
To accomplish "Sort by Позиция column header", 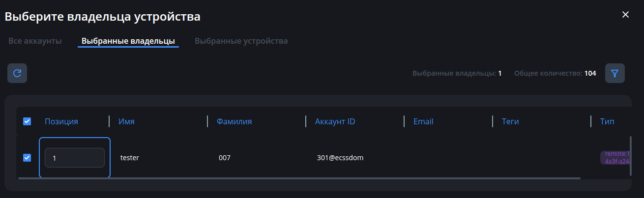I will pyautogui.click(x=61, y=121).
